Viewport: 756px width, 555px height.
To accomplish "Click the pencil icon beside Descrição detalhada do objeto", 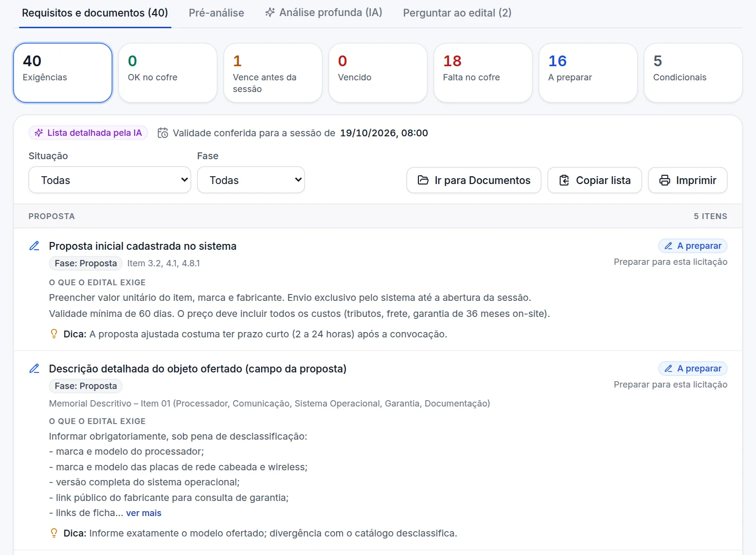I will (x=34, y=369).
